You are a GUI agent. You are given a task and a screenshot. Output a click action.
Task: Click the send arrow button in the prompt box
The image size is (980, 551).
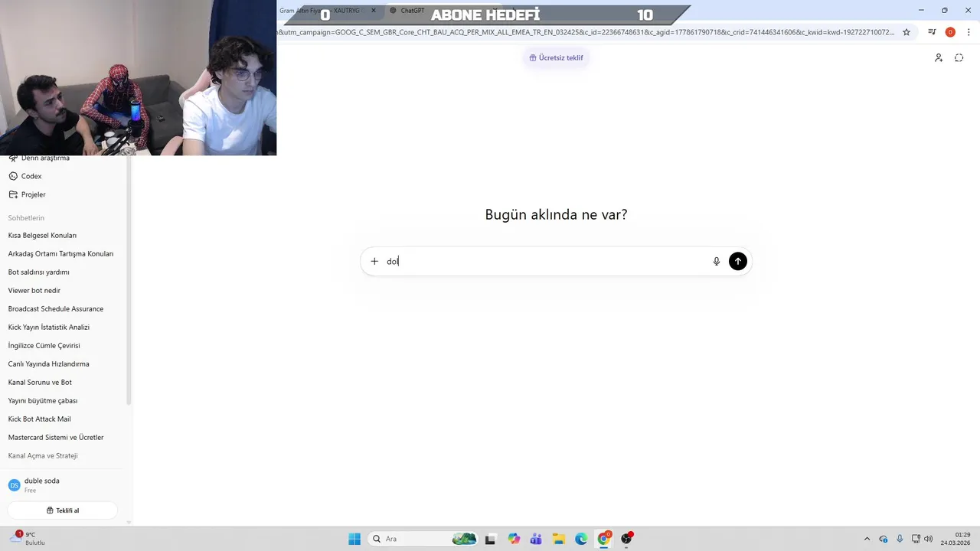pyautogui.click(x=737, y=261)
